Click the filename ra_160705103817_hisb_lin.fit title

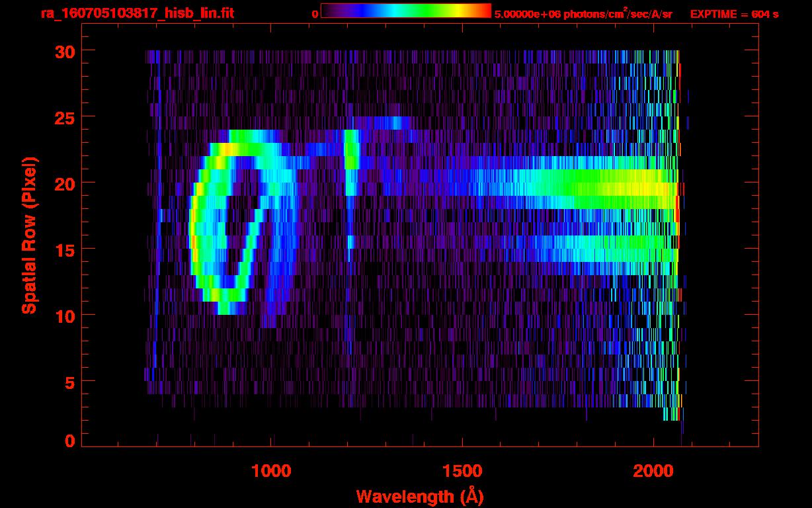coord(137,13)
